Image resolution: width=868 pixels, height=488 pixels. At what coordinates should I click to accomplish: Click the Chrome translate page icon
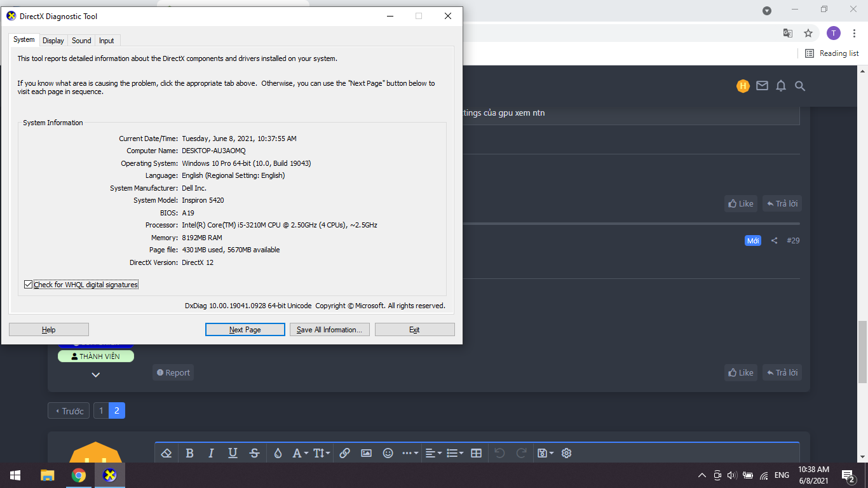point(788,33)
